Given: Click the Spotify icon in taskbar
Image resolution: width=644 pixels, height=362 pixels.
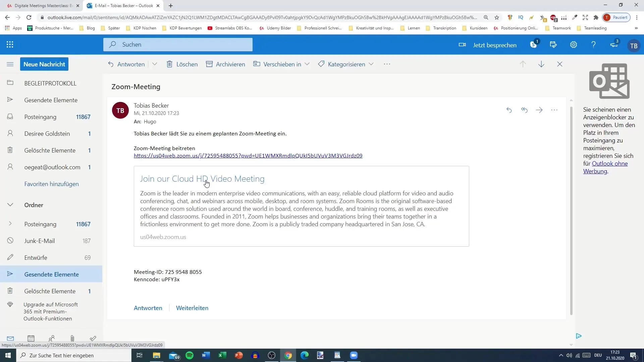Looking at the screenshot, I should pyautogui.click(x=190, y=355).
